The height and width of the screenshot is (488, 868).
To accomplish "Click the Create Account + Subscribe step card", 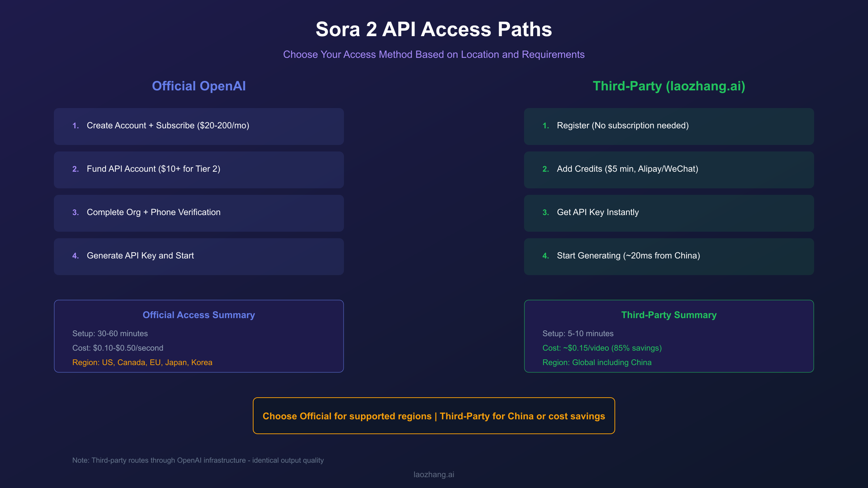I will 199,126.
